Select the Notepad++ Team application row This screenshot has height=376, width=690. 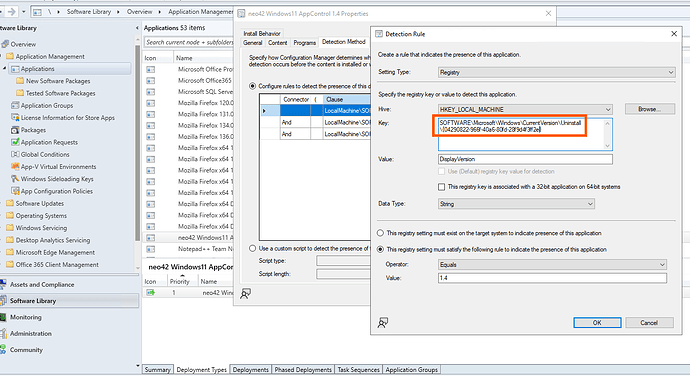(189, 249)
